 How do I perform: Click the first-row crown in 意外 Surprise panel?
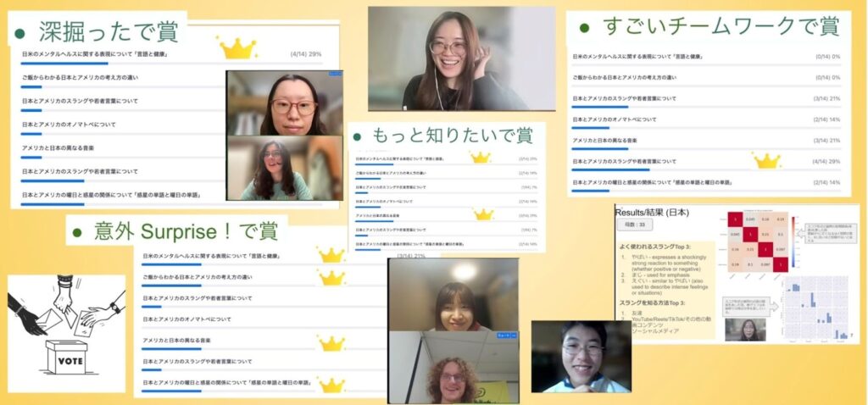click(331, 255)
